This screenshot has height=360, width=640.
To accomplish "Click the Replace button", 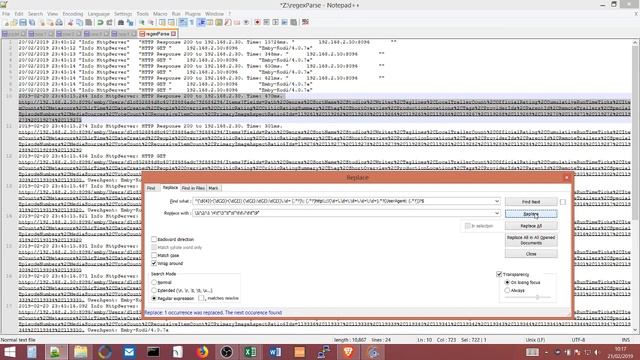I will coord(531,213).
